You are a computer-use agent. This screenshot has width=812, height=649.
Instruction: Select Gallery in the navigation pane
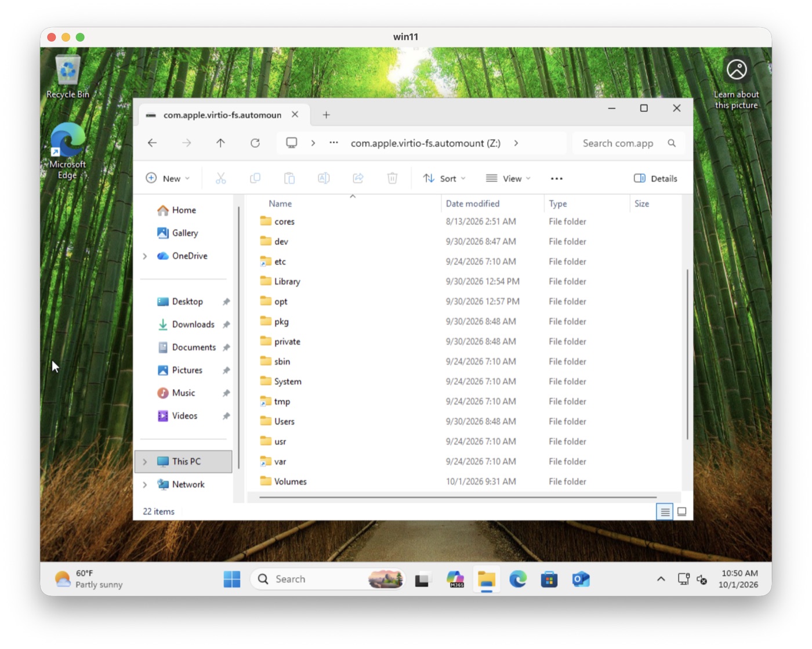[x=185, y=233]
